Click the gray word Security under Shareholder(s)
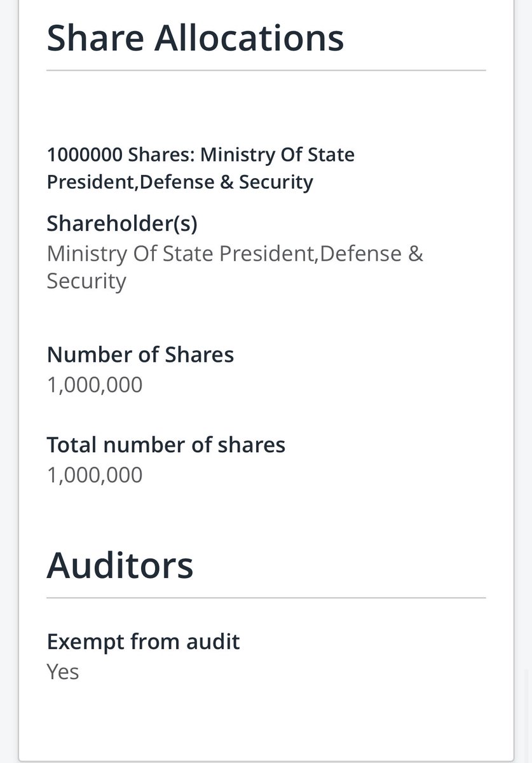Screen dimensions: 532x763 point(86,281)
